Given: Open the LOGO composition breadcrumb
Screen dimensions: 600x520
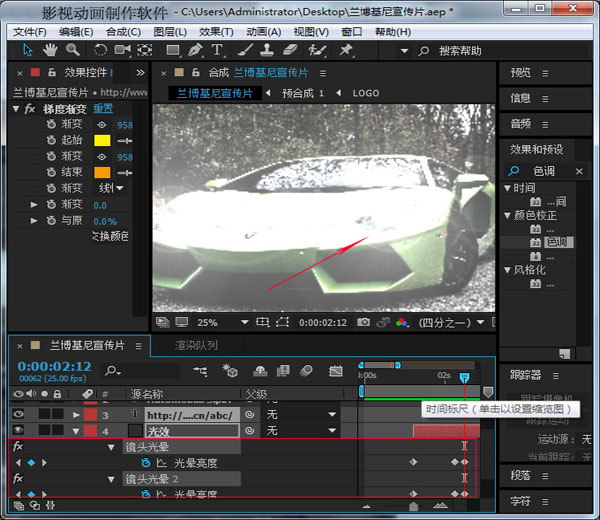Looking at the screenshot, I should (x=366, y=93).
